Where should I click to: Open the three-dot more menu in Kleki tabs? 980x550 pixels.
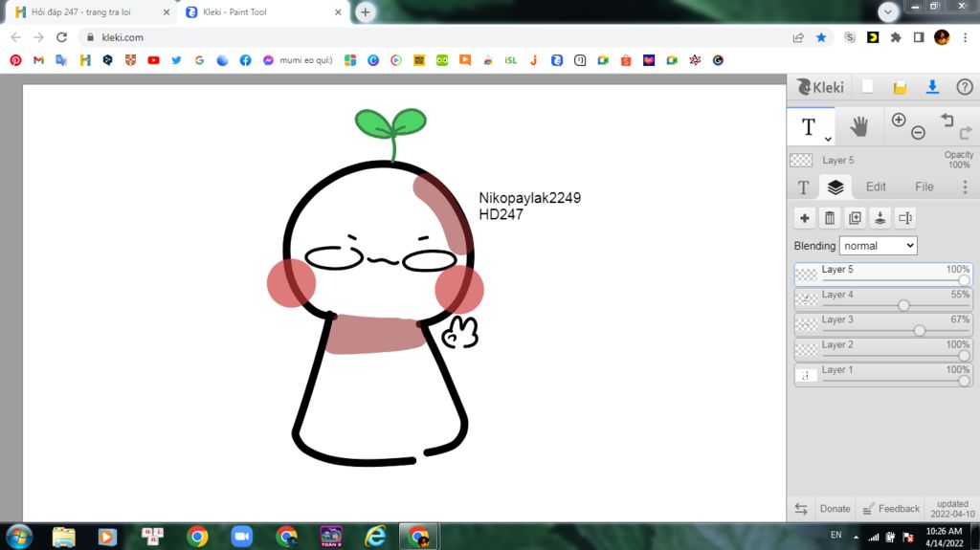pos(965,187)
